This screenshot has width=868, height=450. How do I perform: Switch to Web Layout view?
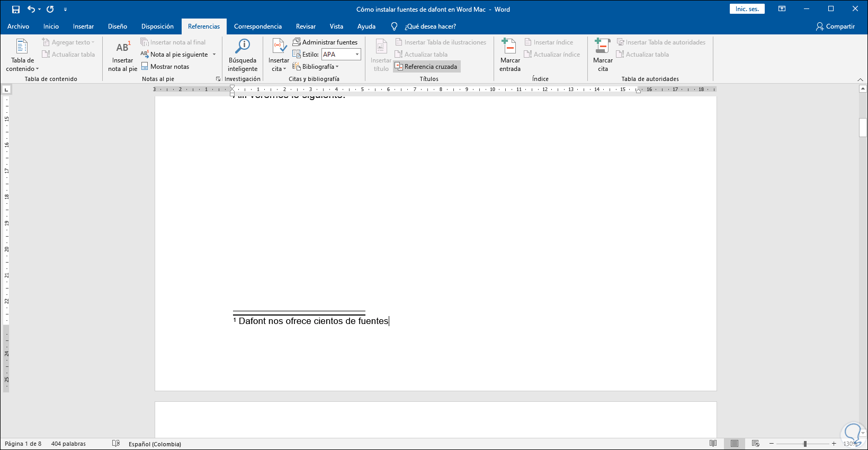point(756,444)
